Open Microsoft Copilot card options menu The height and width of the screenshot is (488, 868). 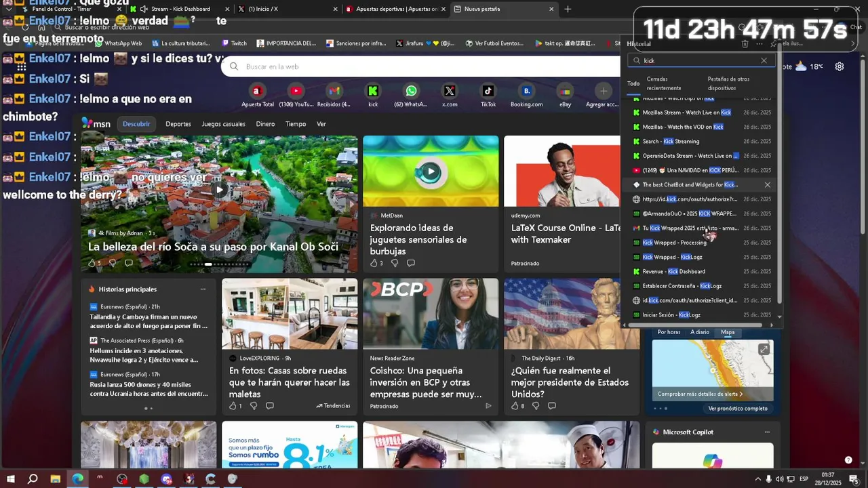tap(767, 432)
